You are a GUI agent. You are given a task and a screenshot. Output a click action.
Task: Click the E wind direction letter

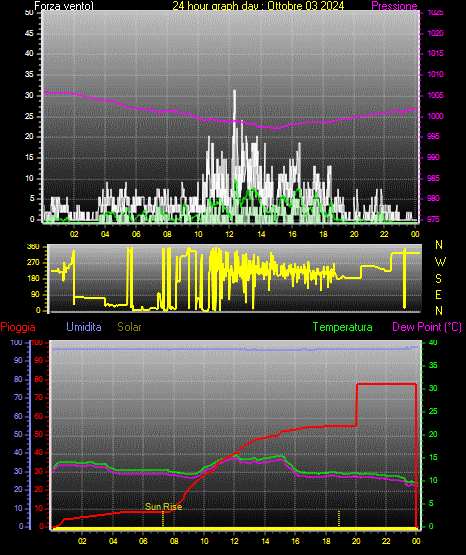pyautogui.click(x=438, y=294)
